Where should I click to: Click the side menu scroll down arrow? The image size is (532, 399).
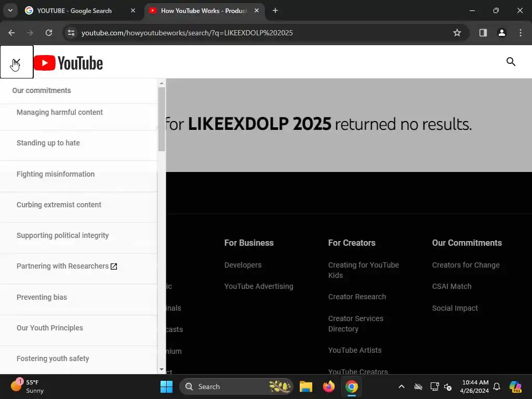162,369
